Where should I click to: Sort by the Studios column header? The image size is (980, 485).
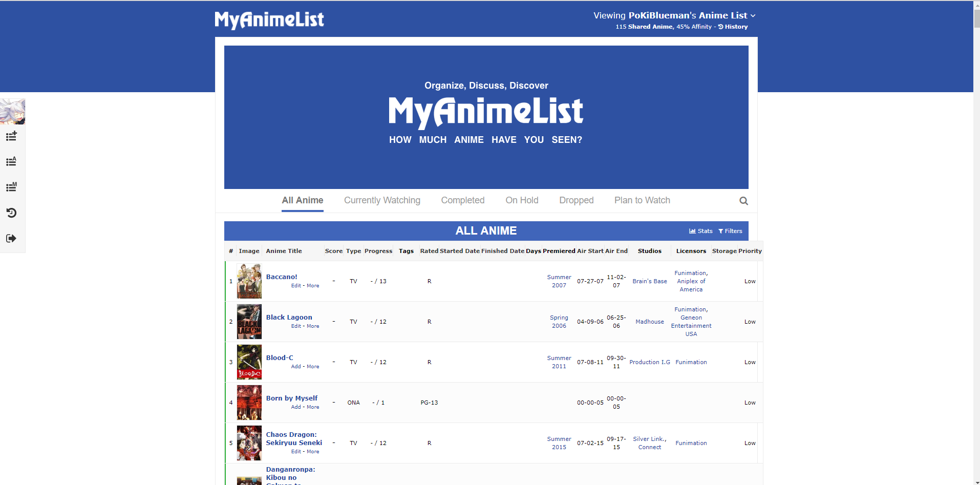pyautogui.click(x=649, y=251)
